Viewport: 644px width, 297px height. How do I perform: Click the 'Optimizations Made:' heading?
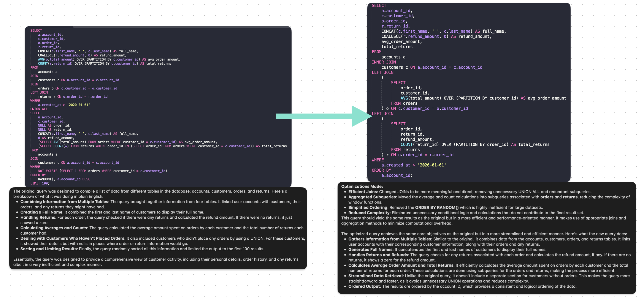(x=362, y=186)
